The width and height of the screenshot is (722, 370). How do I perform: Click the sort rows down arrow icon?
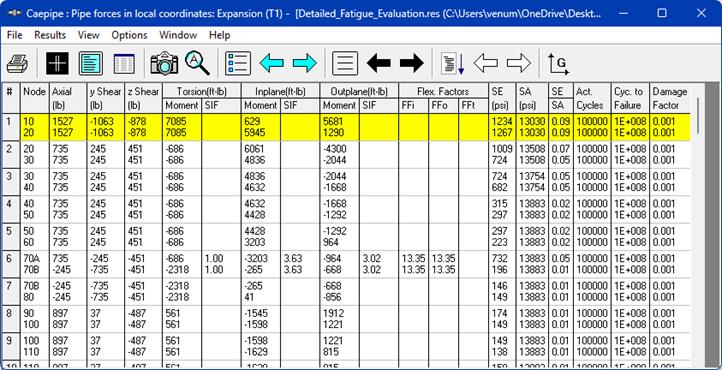[452, 63]
